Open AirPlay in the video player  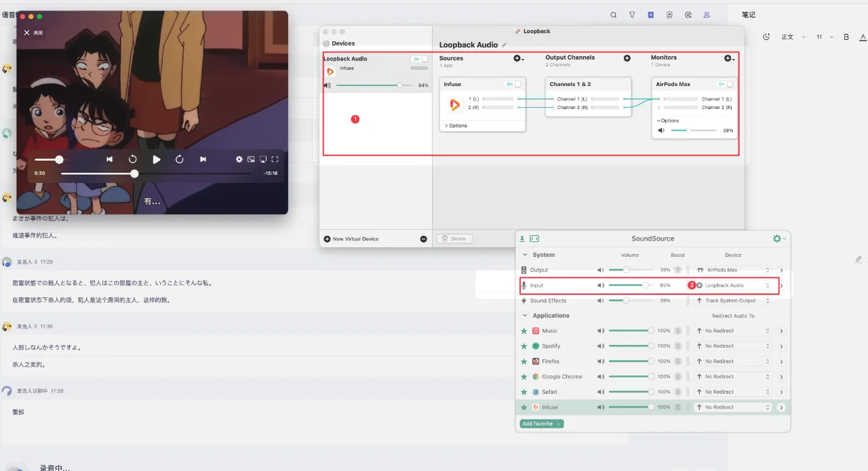click(x=263, y=159)
